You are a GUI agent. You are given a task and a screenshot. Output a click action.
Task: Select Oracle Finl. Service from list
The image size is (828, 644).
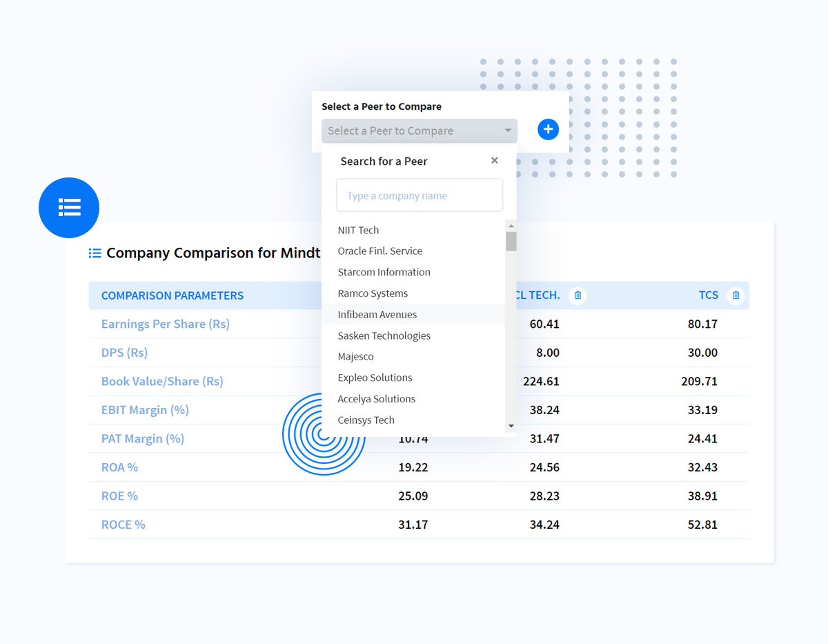[x=379, y=251]
